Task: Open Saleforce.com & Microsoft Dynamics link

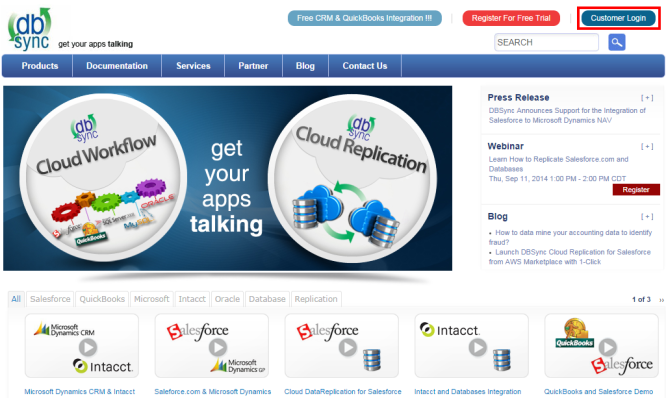Action: [x=213, y=392]
